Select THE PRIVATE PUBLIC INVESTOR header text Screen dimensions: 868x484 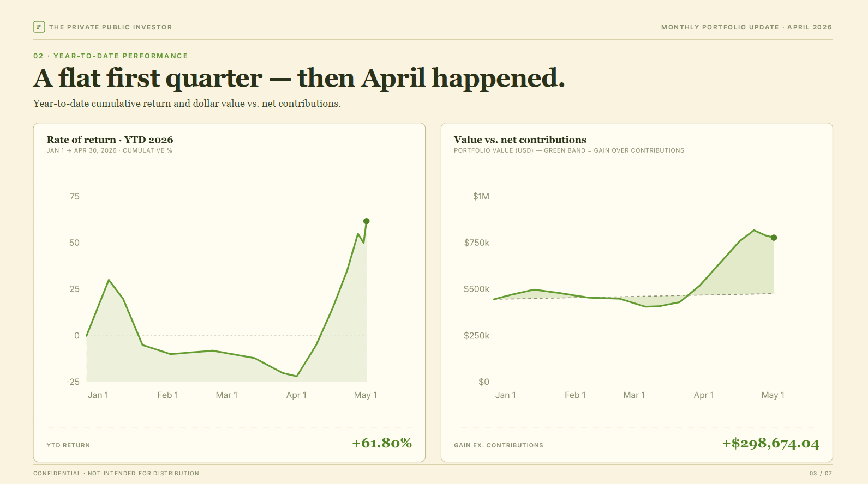(111, 27)
